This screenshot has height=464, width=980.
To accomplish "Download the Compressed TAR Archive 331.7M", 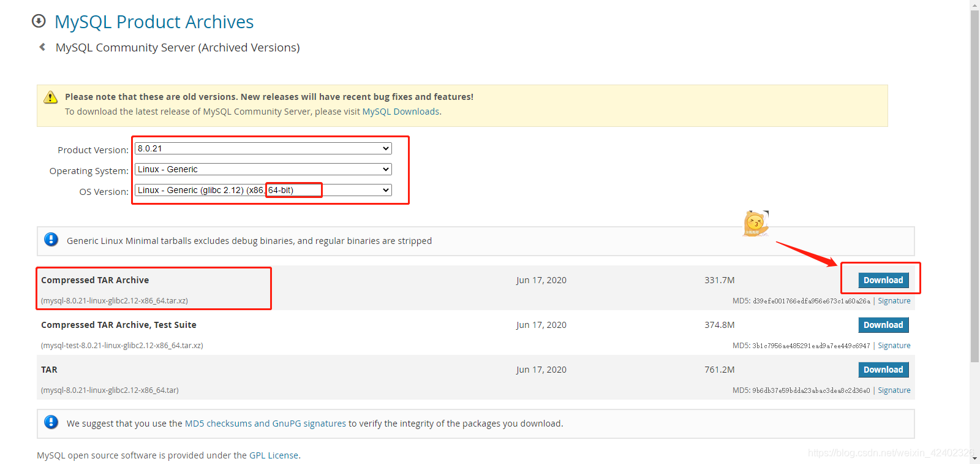I will tap(883, 280).
